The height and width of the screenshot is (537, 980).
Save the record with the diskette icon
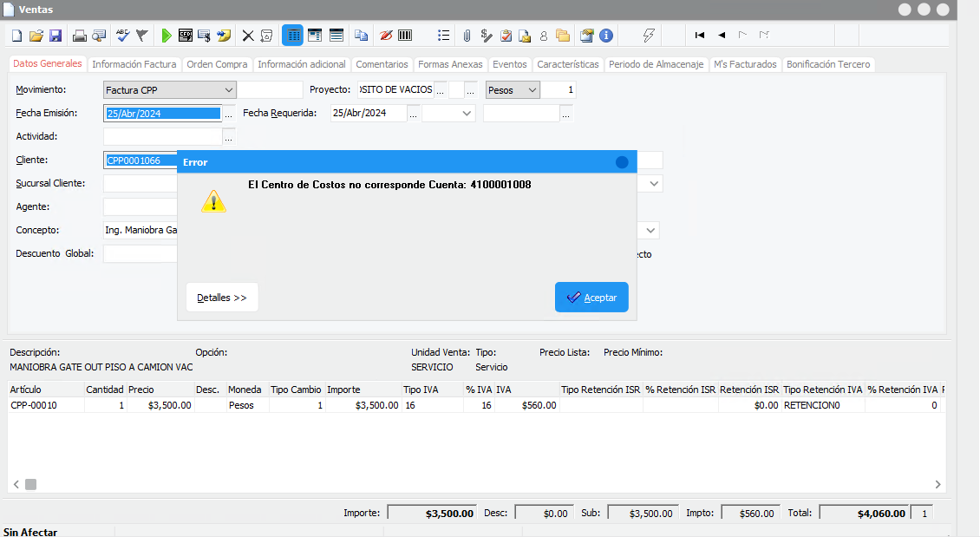[x=56, y=35]
